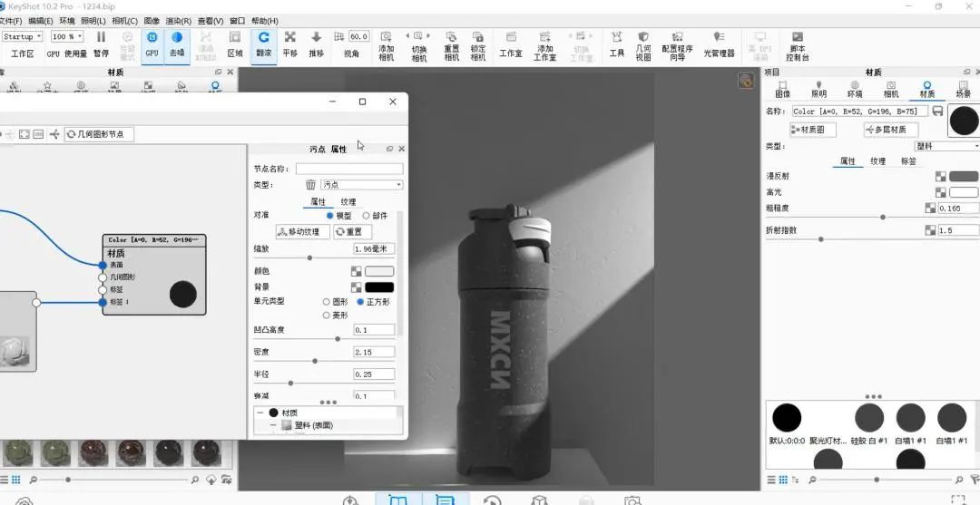Click the save icon beside material name

coord(937,112)
